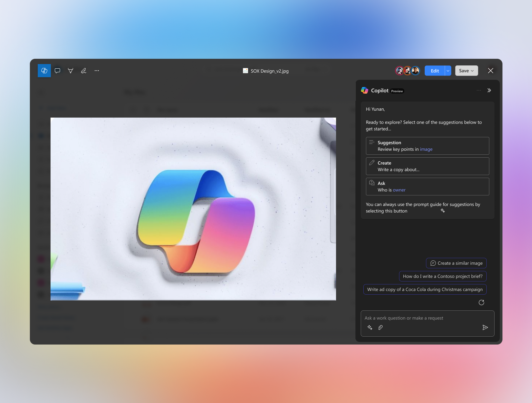Close the image viewer with the X
Screen dimensions: 532x403
click(x=491, y=71)
